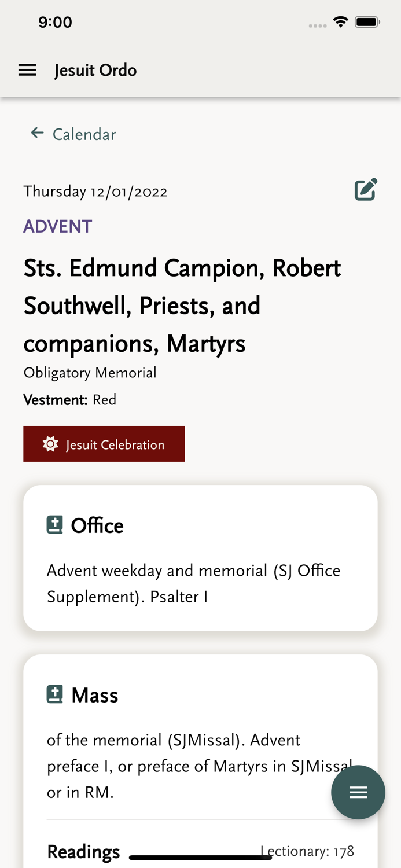Open the edit icon beside the date
Image resolution: width=401 pixels, height=868 pixels.
click(x=365, y=189)
